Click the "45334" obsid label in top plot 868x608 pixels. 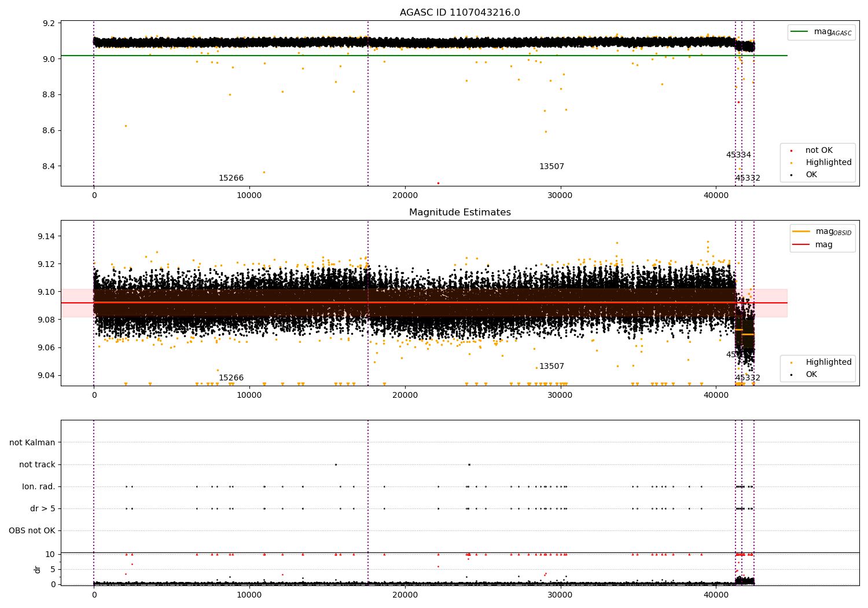[x=738, y=155]
